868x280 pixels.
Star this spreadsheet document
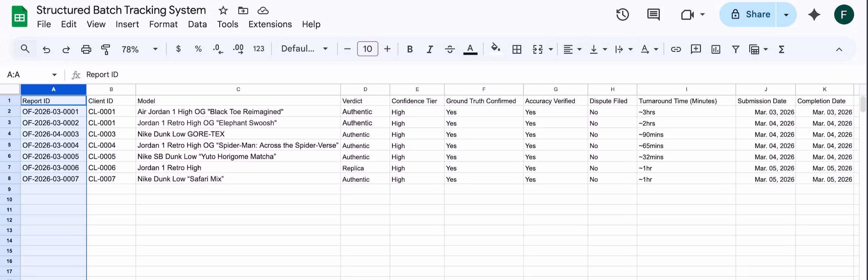pyautogui.click(x=223, y=11)
